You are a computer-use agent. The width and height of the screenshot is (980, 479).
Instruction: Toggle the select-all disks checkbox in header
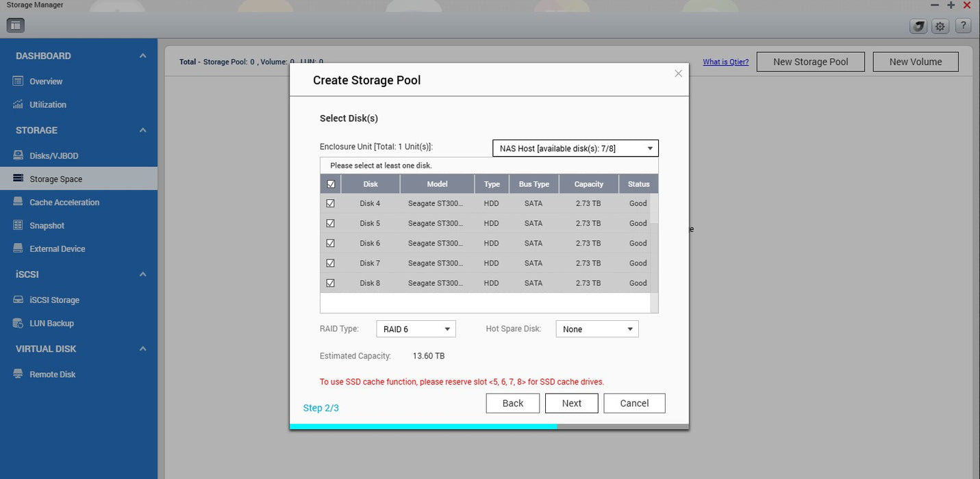331,184
